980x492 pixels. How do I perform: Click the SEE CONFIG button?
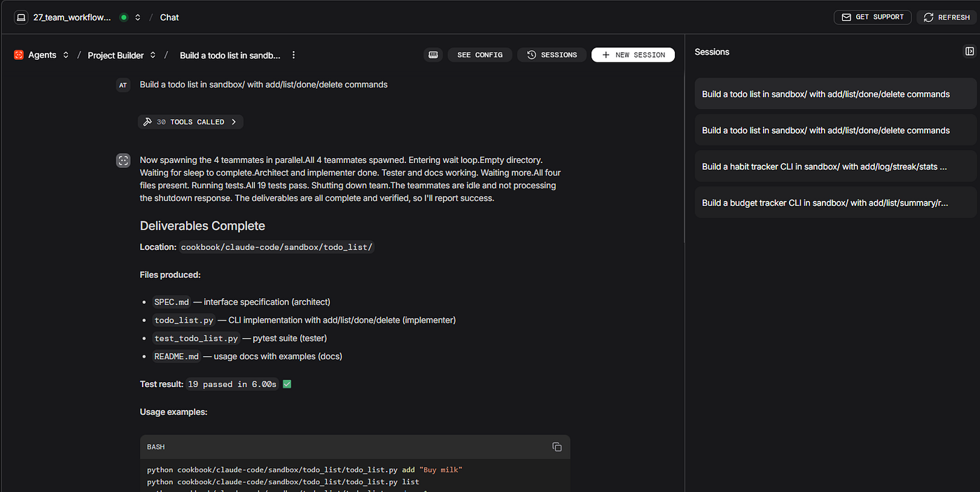click(x=479, y=55)
